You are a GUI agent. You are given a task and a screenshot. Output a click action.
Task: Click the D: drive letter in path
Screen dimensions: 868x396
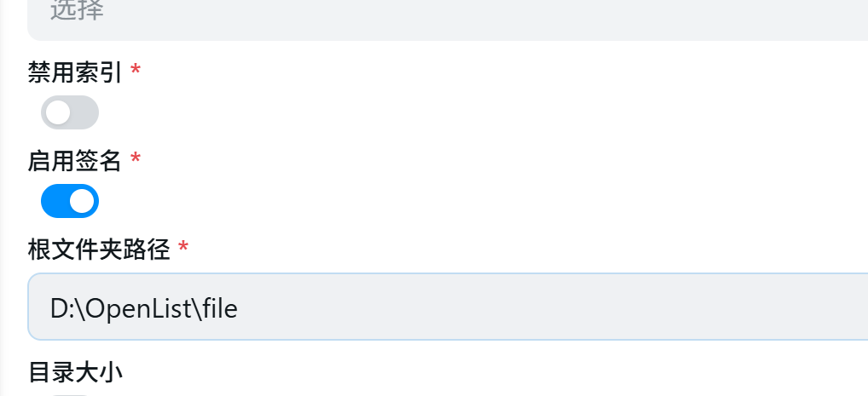point(61,308)
